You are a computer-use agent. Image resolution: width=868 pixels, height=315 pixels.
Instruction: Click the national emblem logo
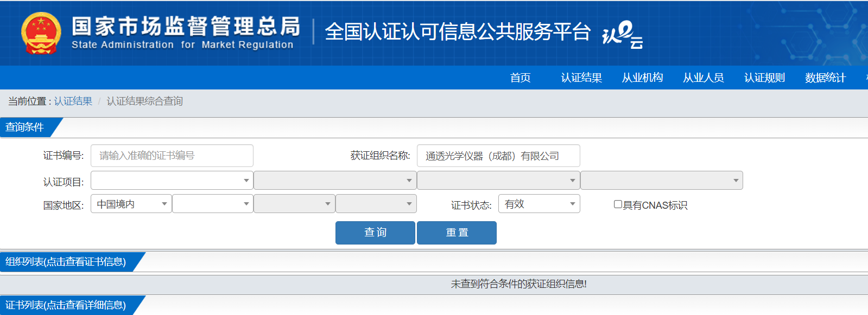41,33
